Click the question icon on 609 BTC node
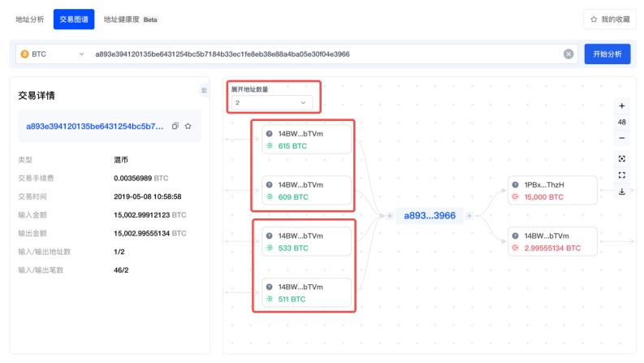 point(270,185)
